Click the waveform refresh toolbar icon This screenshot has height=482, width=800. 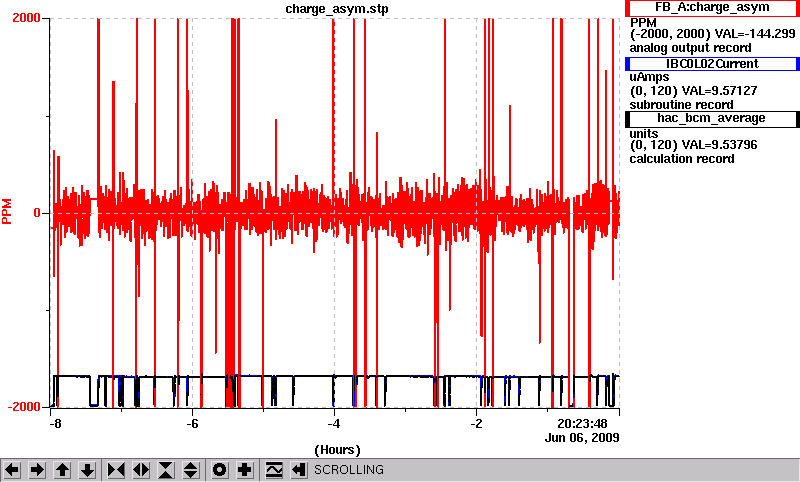coord(274,470)
